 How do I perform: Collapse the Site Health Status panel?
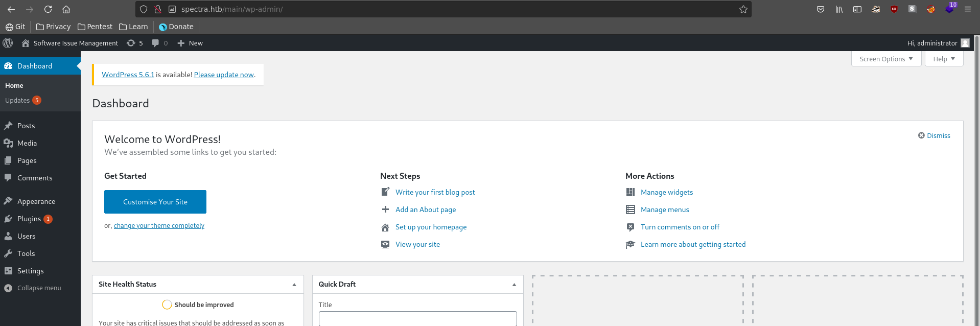pos(294,285)
